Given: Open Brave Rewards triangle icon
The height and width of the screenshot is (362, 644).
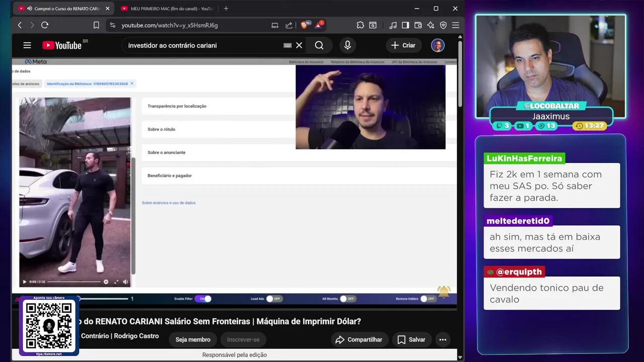Looking at the screenshot, I should (x=319, y=25).
